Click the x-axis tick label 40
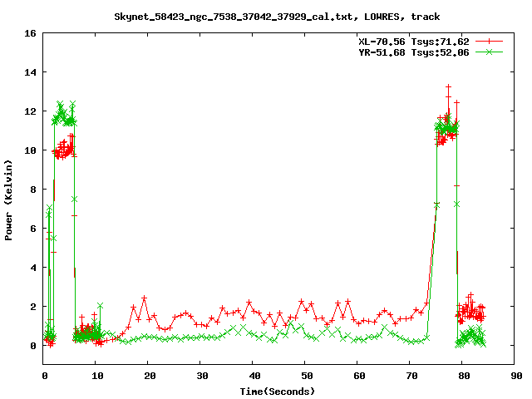The width and height of the screenshot is (532, 399). [x=254, y=376]
